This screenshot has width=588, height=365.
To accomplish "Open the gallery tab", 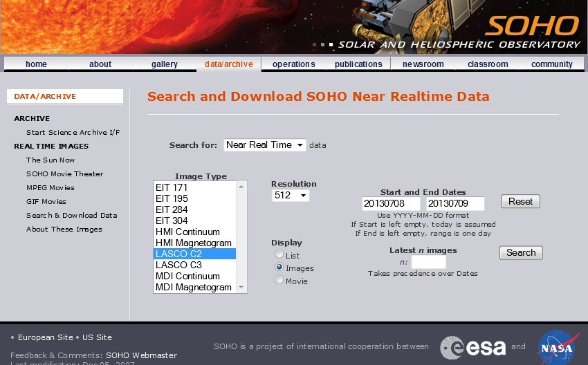I will pos(164,64).
